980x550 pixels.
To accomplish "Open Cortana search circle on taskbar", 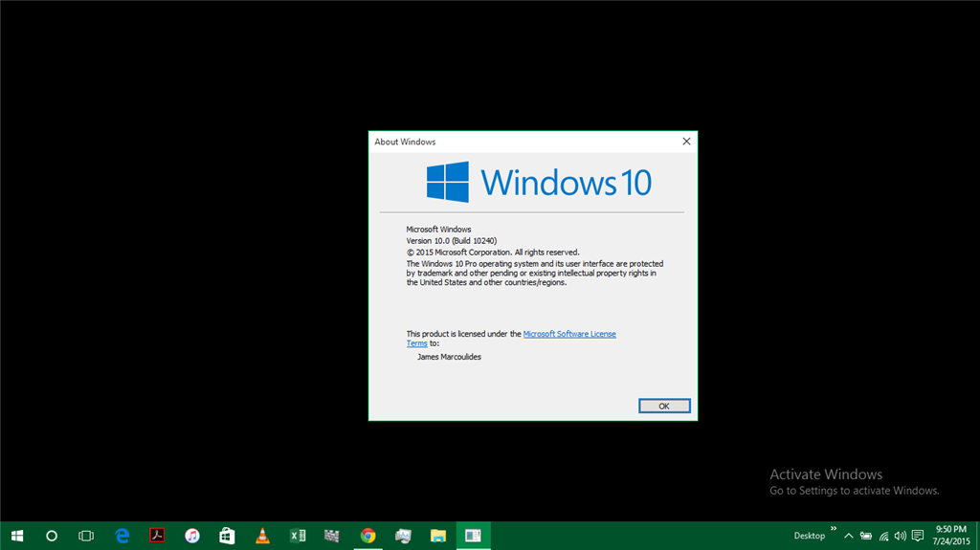I will pos(52,536).
